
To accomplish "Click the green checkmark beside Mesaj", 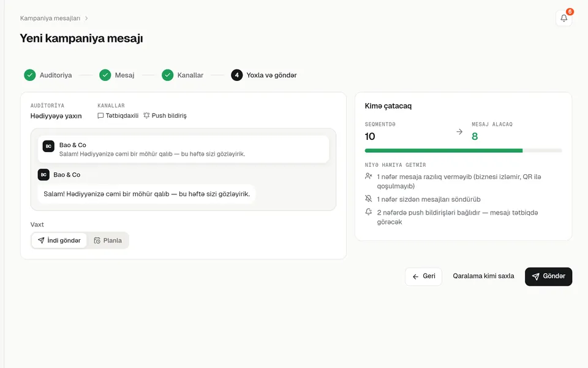I will (x=105, y=75).
